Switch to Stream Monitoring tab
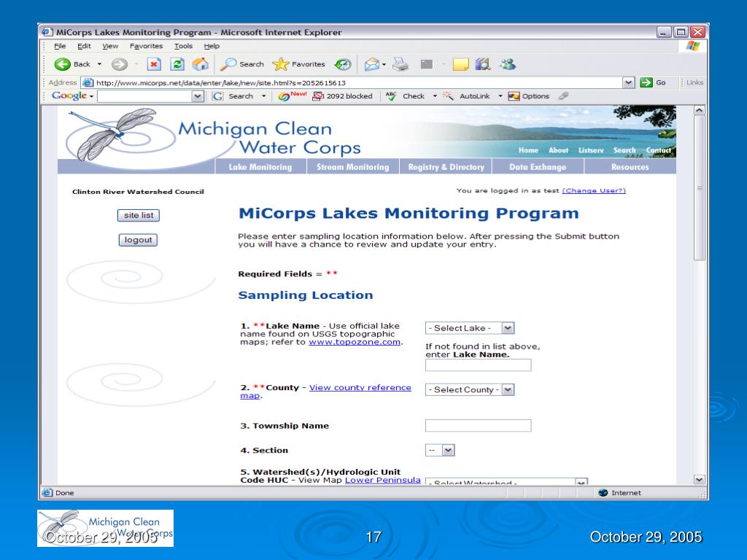 [x=352, y=167]
